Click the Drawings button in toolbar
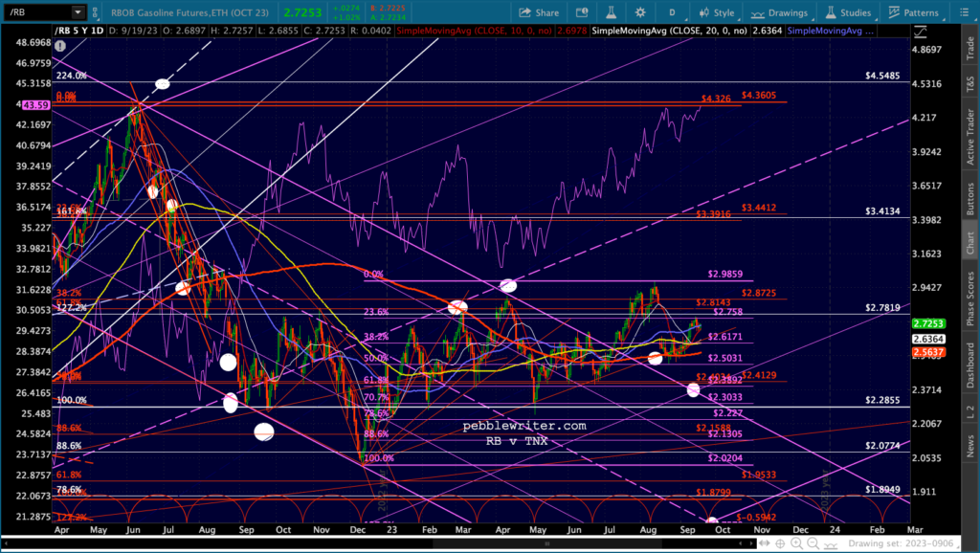This screenshot has width=980, height=553. click(x=779, y=12)
